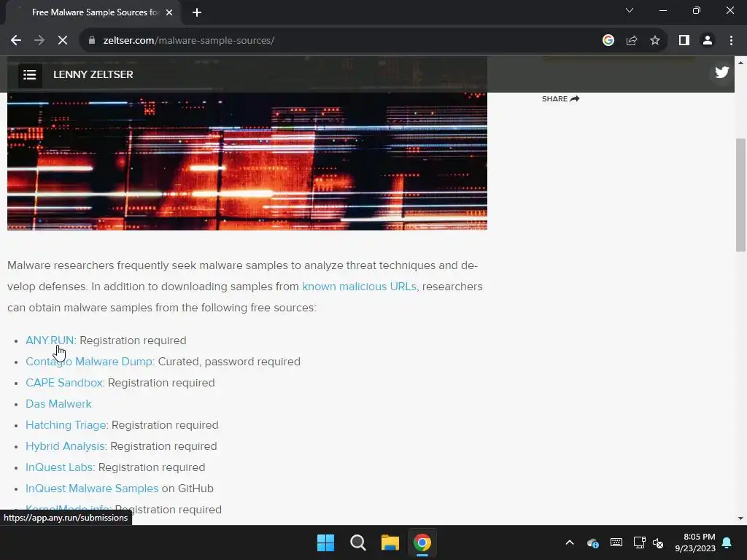747x560 pixels.
Task: Click the text 'on GitHub'
Action: (187, 488)
